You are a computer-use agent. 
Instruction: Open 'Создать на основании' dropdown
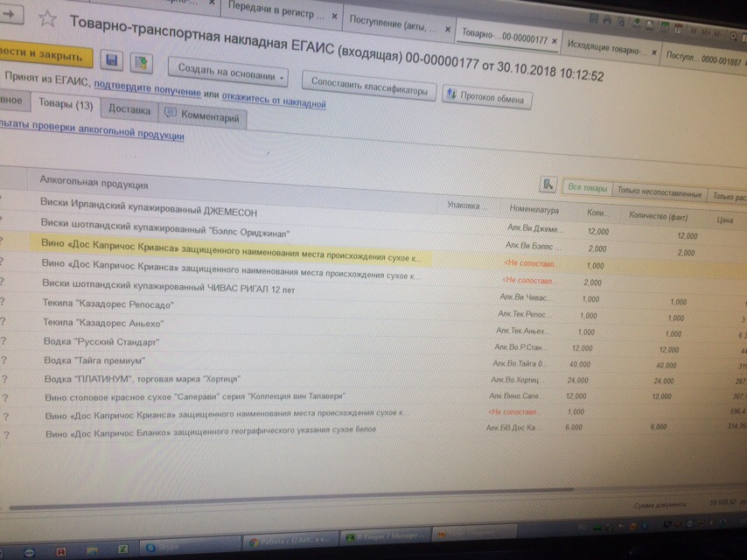[x=227, y=73]
